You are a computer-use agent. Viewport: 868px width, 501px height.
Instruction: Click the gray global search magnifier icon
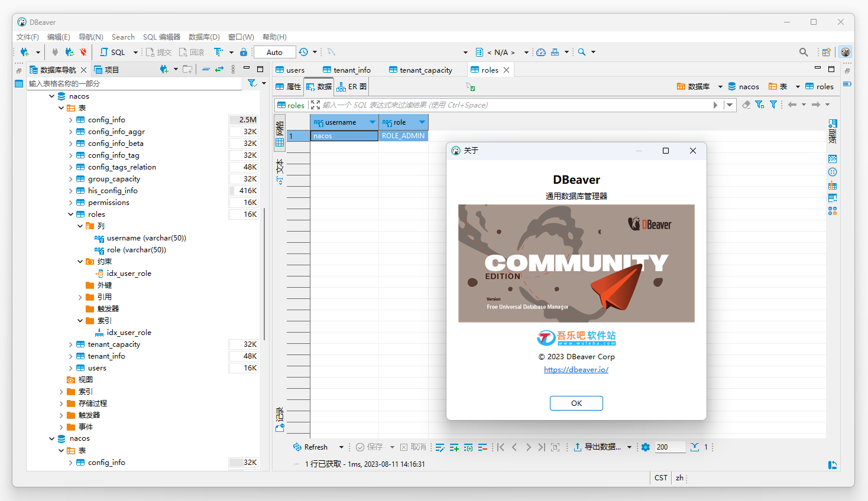pos(804,52)
